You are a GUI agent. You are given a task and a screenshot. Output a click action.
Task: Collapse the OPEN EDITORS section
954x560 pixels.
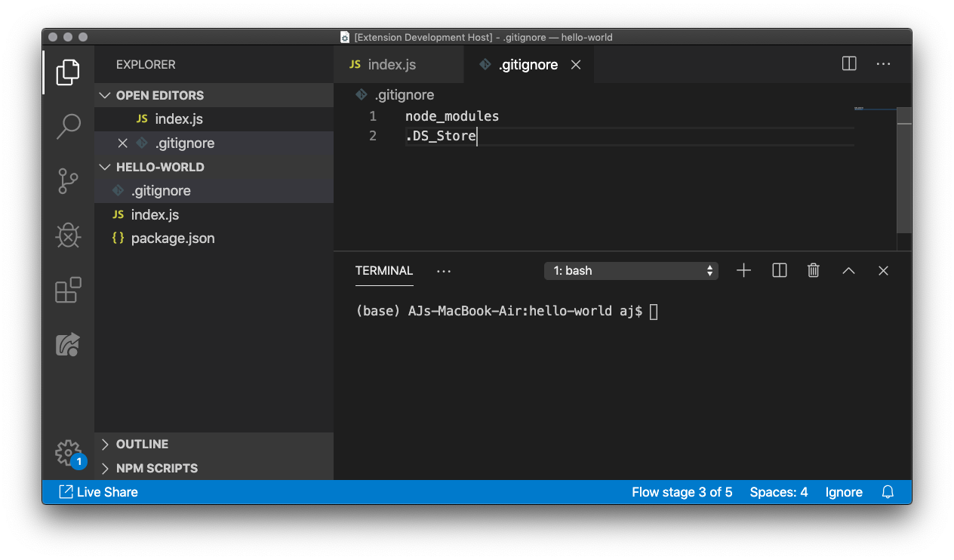(x=159, y=95)
